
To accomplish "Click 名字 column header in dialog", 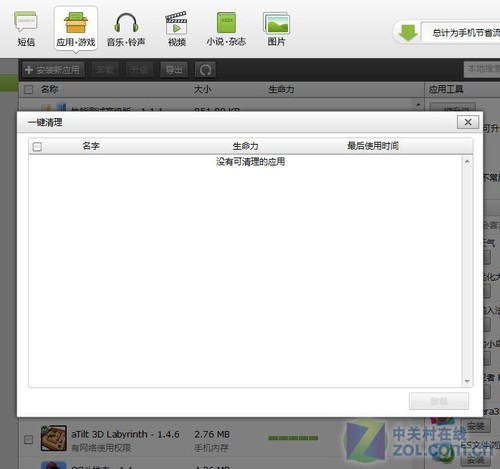I will point(91,146).
